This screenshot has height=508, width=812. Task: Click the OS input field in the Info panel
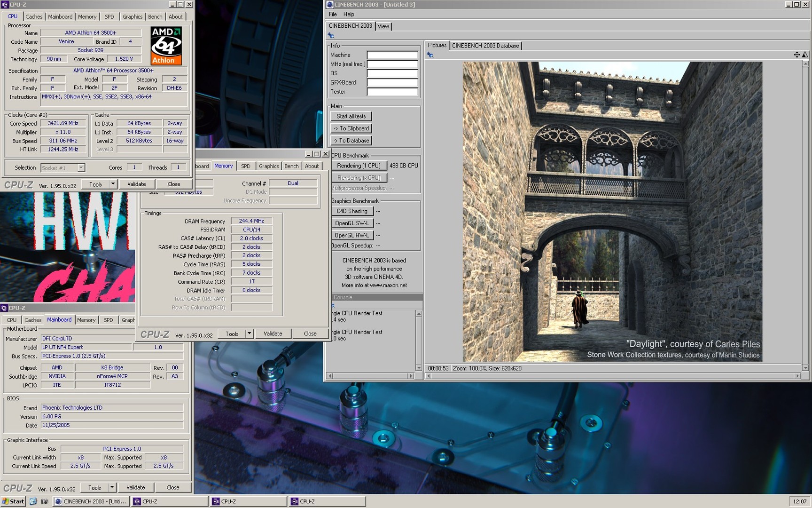392,73
